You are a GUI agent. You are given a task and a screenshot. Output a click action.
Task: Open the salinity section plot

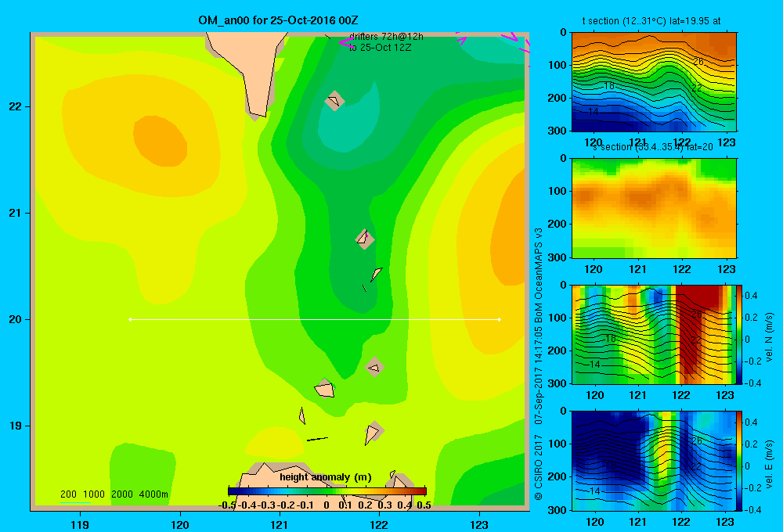[654, 208]
